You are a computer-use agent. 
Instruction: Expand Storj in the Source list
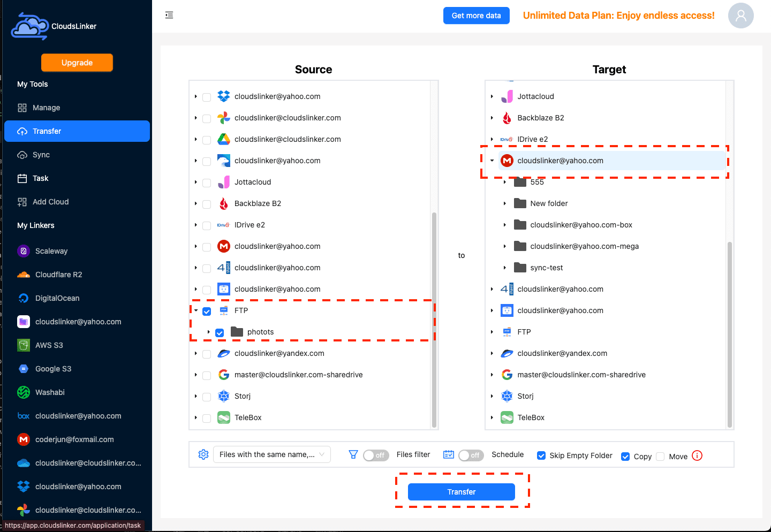click(x=196, y=396)
